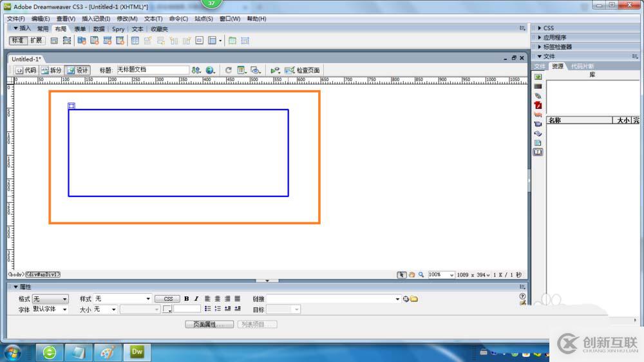Switch to the 代码片断 panel tab
Screen dimensions: 644x362
pos(582,66)
